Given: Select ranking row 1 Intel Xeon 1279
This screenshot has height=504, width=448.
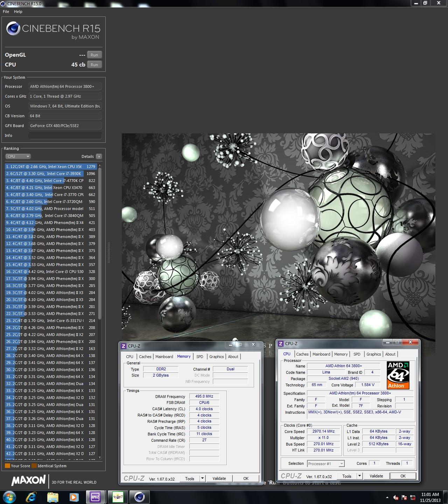Looking at the screenshot, I should [51, 167].
